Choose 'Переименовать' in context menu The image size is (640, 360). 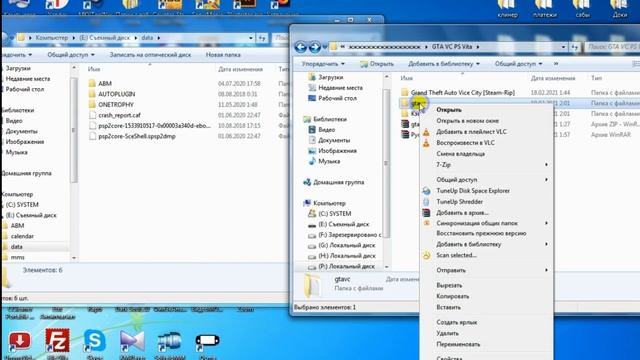click(458, 344)
